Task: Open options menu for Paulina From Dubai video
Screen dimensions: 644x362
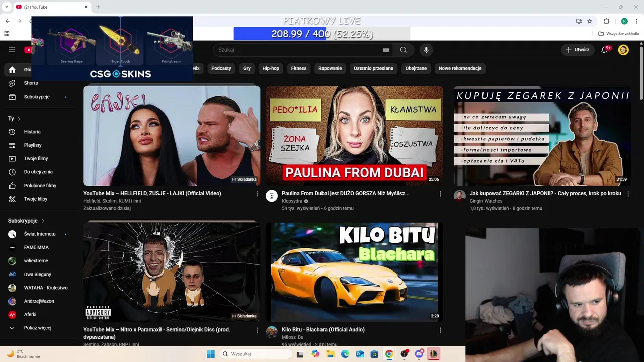Action: [x=440, y=194]
